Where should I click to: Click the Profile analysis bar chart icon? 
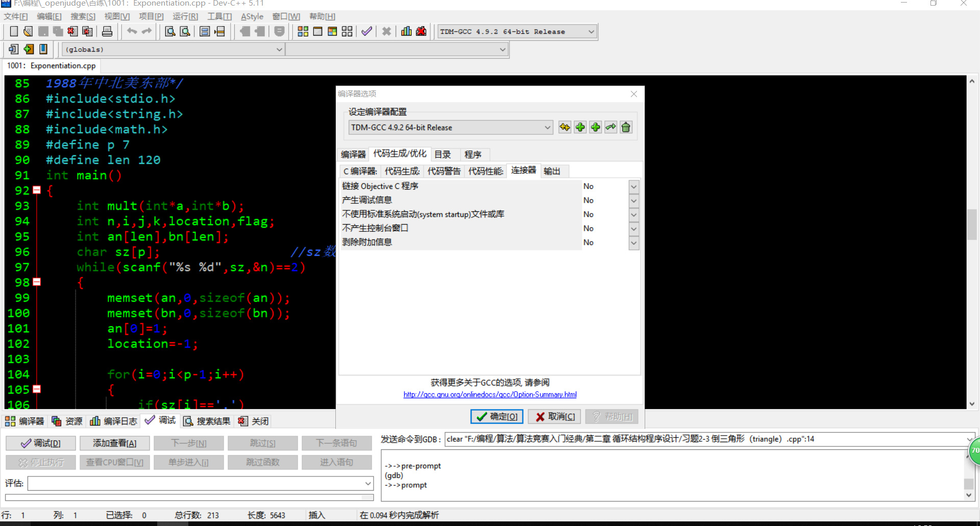coord(406,32)
